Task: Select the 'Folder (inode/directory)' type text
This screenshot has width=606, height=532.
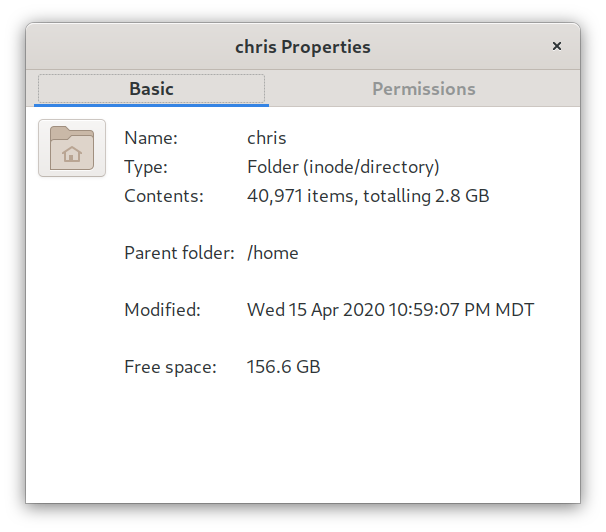Action: pyautogui.click(x=343, y=167)
